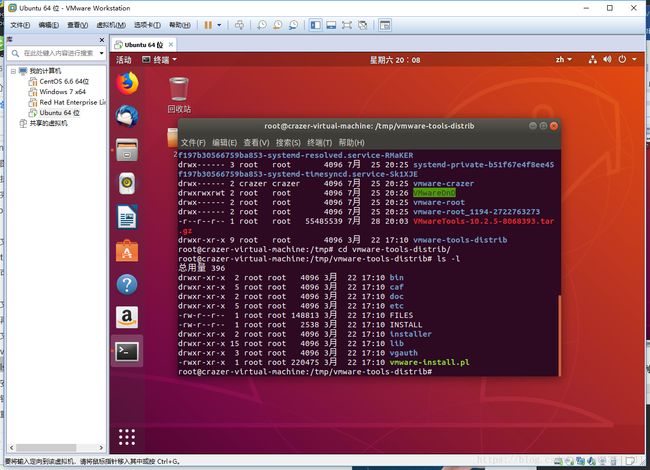650x470 pixels.
Task: Open the snapshot manager
Action: click(x=293, y=25)
